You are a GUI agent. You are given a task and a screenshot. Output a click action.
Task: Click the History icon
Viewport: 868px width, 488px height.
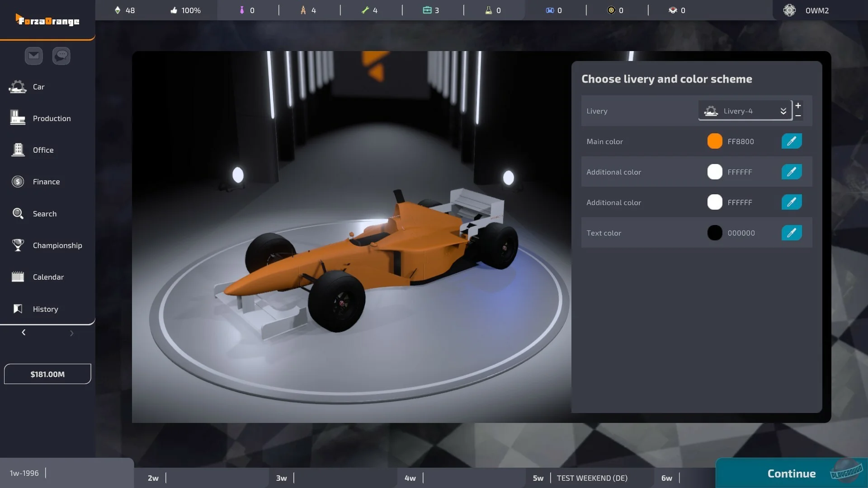17,309
